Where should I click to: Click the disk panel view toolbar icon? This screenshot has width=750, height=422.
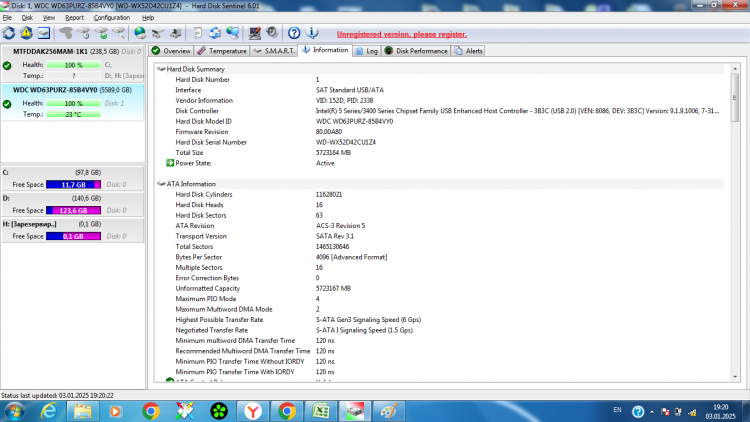44,33
